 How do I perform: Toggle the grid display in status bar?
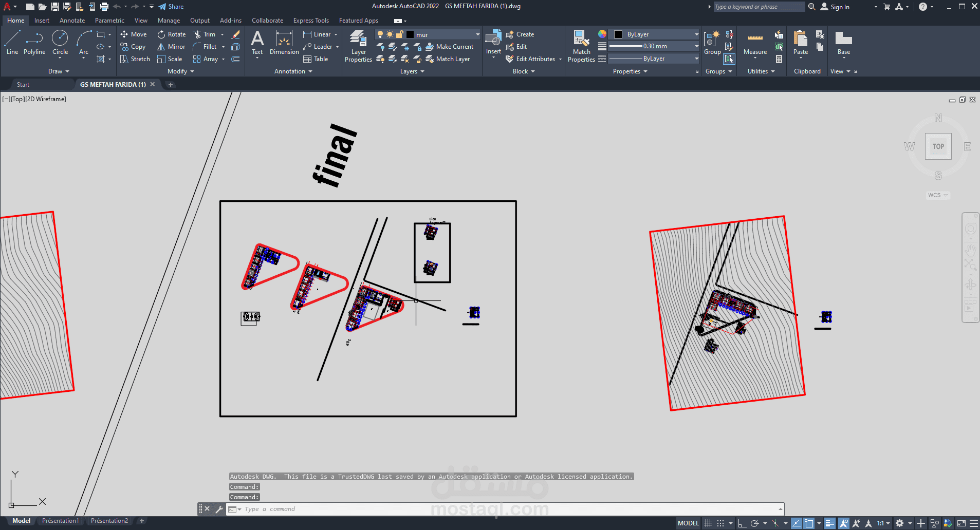[708, 523]
